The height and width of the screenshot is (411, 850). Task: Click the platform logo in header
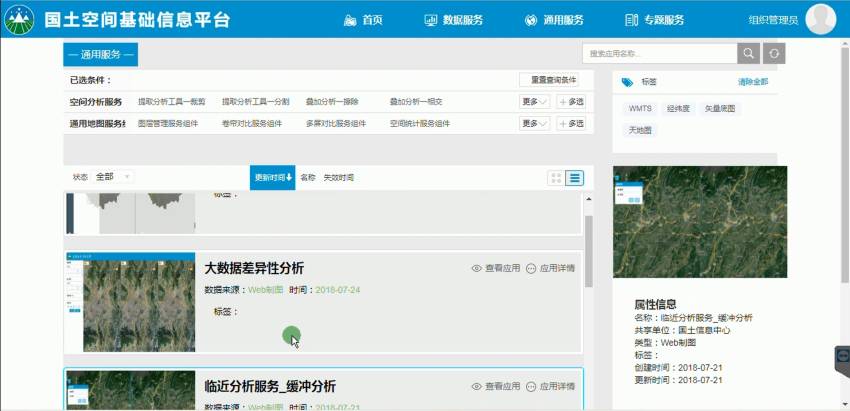click(19, 20)
